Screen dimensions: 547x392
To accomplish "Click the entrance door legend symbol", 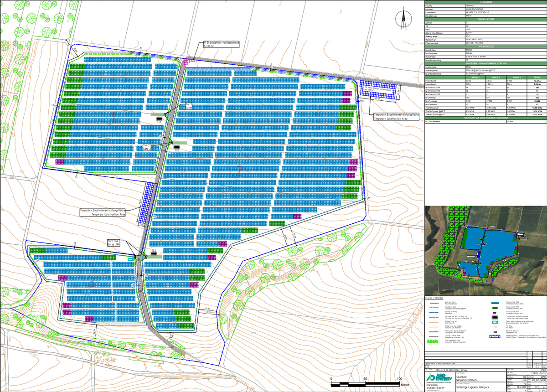I will 495,332.
